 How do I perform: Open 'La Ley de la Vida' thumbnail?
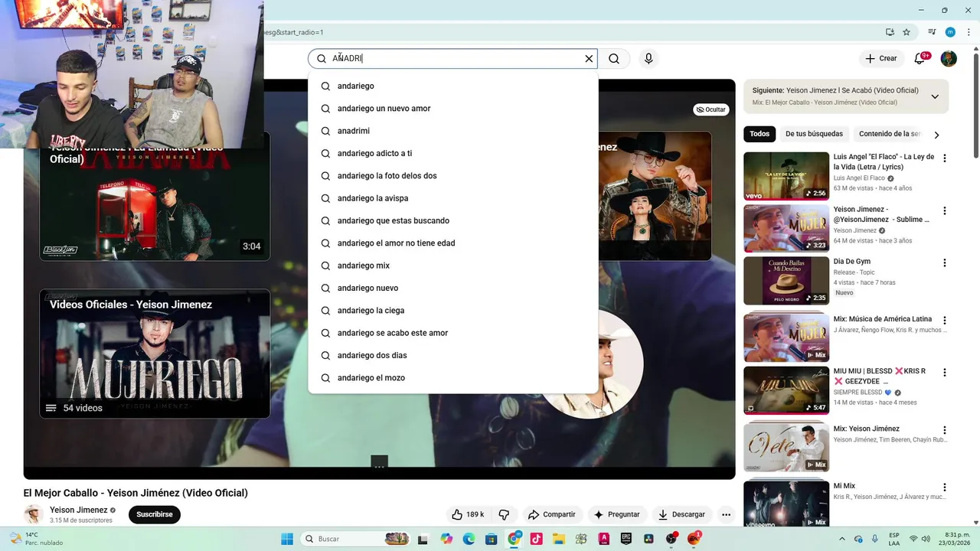pos(786,176)
